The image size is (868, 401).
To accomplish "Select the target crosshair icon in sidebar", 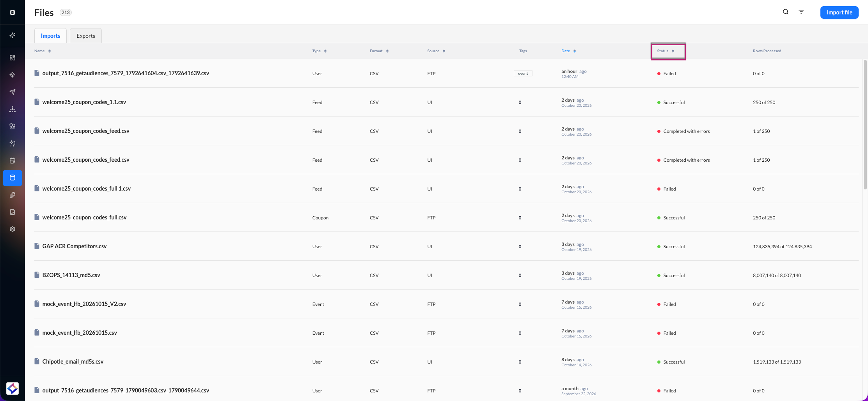I will [x=12, y=75].
